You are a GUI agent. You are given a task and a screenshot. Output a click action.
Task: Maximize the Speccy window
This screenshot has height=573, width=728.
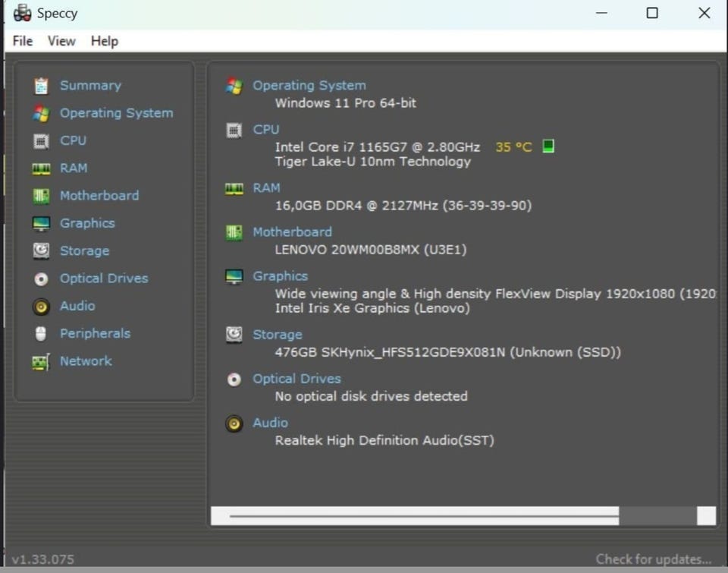click(x=651, y=13)
